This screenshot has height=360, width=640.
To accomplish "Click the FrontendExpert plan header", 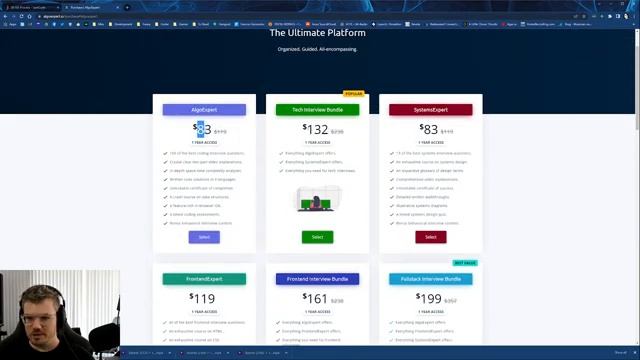I will [x=204, y=279].
